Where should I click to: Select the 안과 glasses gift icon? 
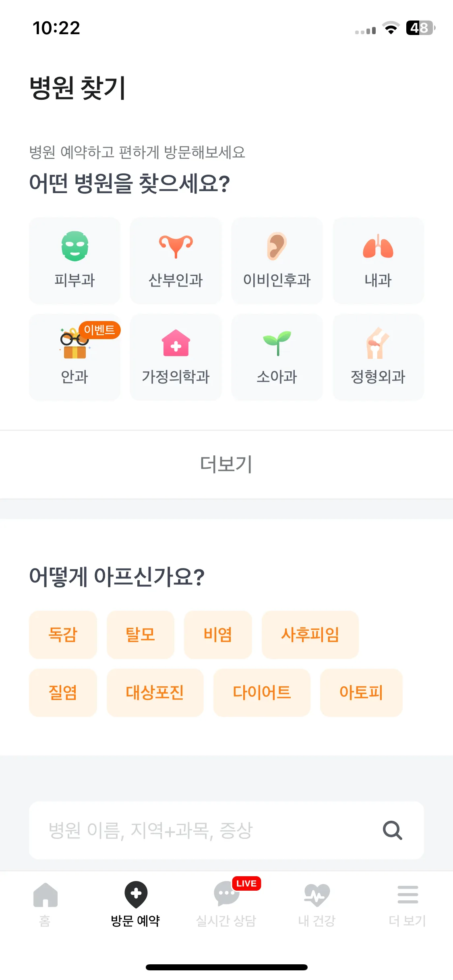click(75, 343)
